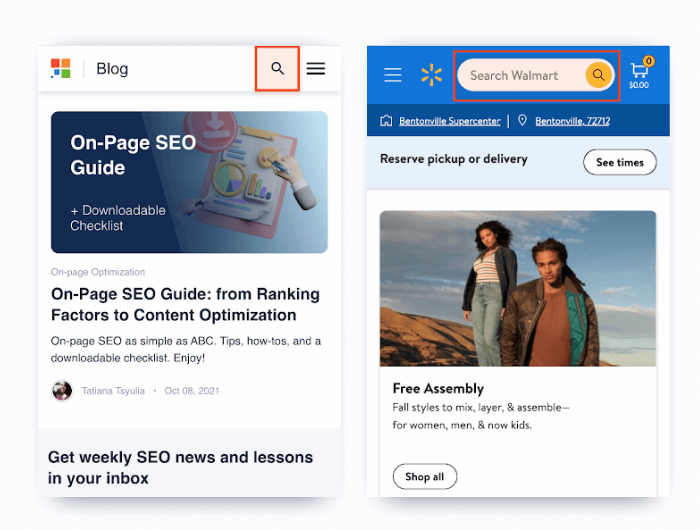Open the Walmart hamburger menu
Screen dimensions: 700x530
pos(393,75)
